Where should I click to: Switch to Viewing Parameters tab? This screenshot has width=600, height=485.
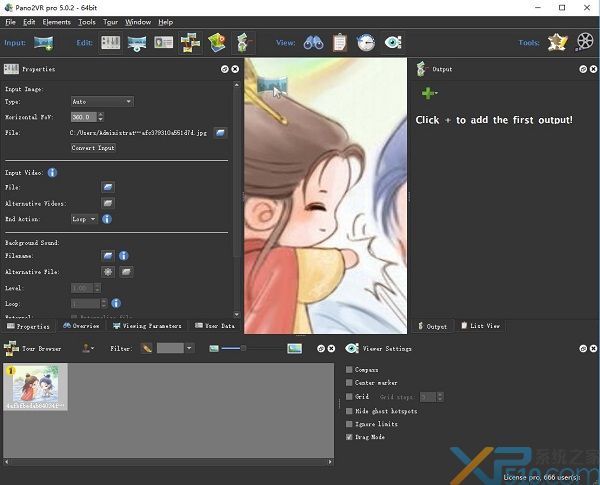pos(147,326)
